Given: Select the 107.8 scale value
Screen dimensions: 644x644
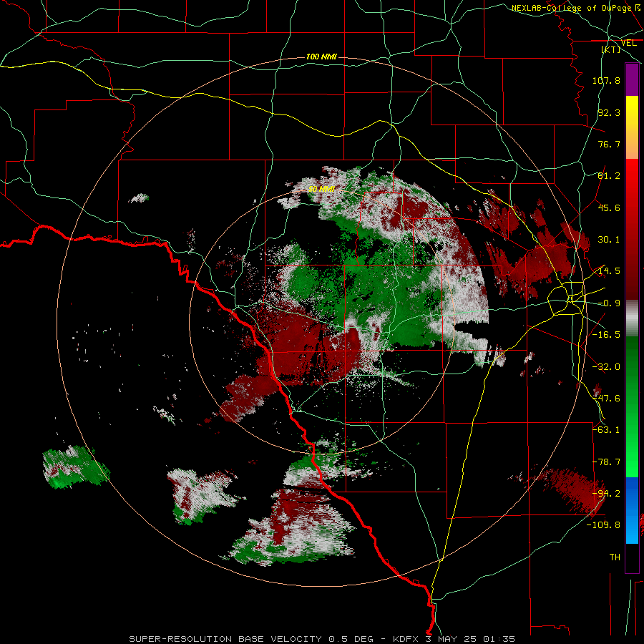Looking at the screenshot, I should click(x=606, y=80).
